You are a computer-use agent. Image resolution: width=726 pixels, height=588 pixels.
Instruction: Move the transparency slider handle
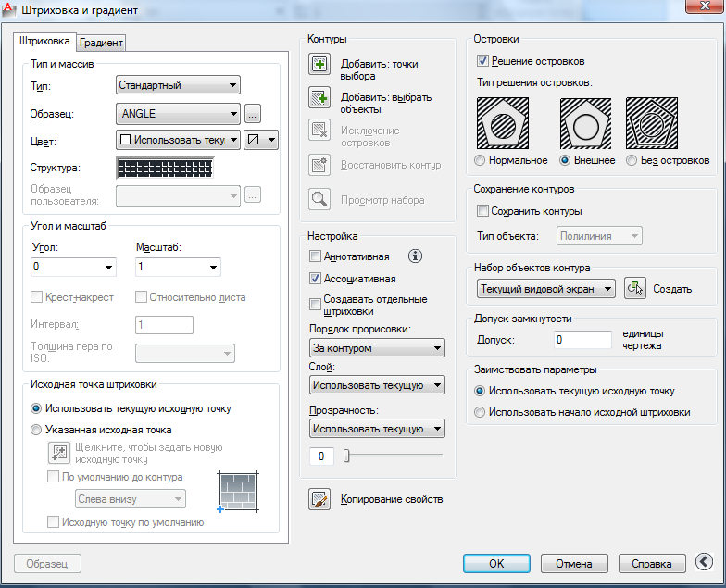click(x=346, y=456)
